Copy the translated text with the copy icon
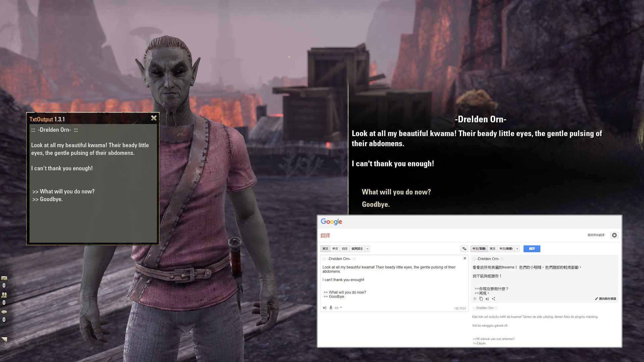 (x=481, y=299)
